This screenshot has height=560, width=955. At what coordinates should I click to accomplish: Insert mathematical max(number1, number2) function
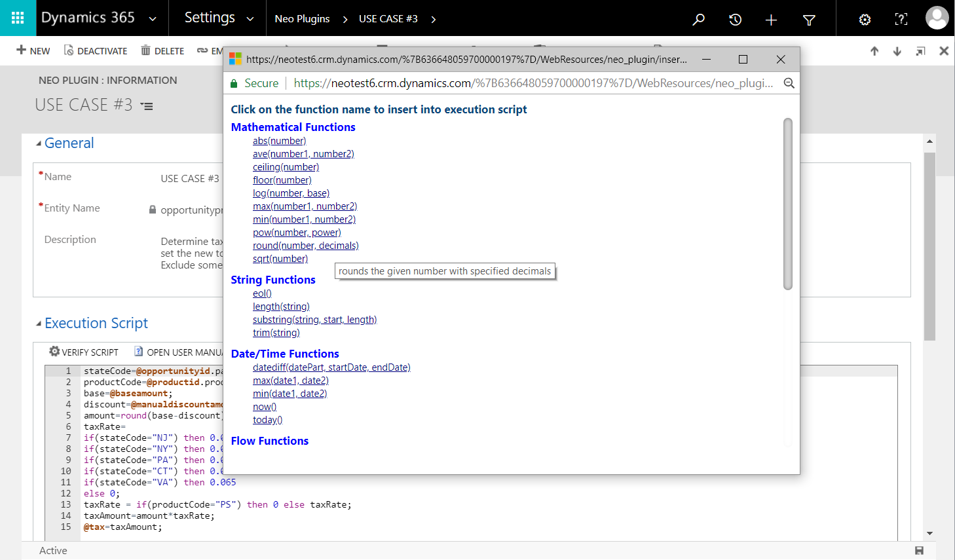click(305, 206)
